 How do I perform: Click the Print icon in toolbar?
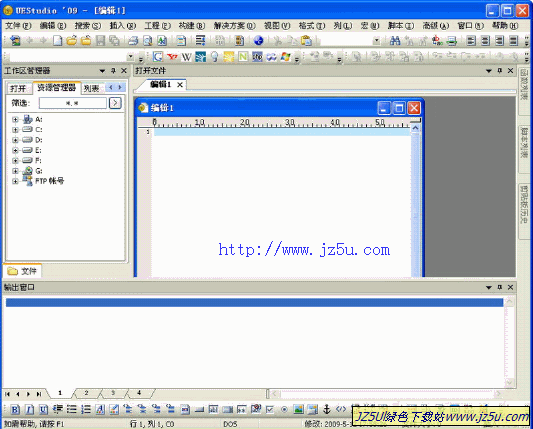pyautogui.click(x=133, y=41)
